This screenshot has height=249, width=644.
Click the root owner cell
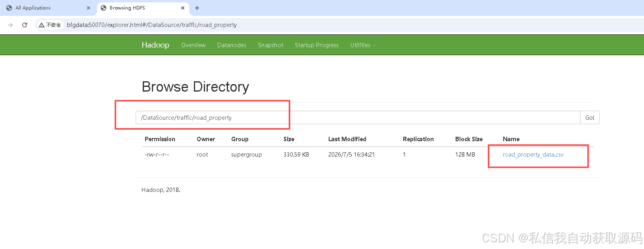(202, 155)
